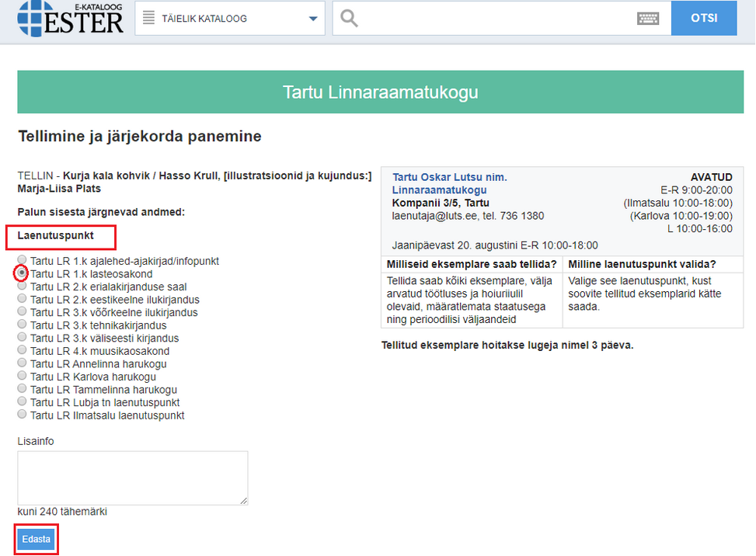This screenshot has width=756, height=556.
Task: Click the list icon beside TÄIELIK KATALOOG
Action: [148, 18]
